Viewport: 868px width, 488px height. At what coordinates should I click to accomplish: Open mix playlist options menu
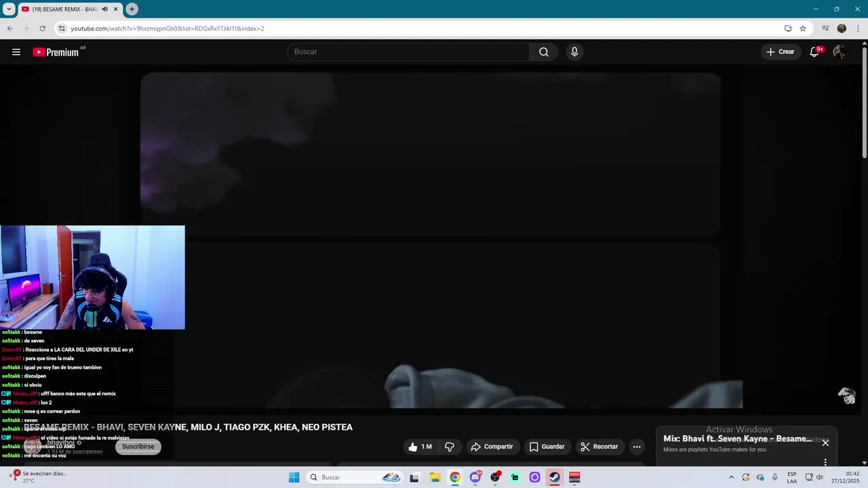[x=825, y=462]
